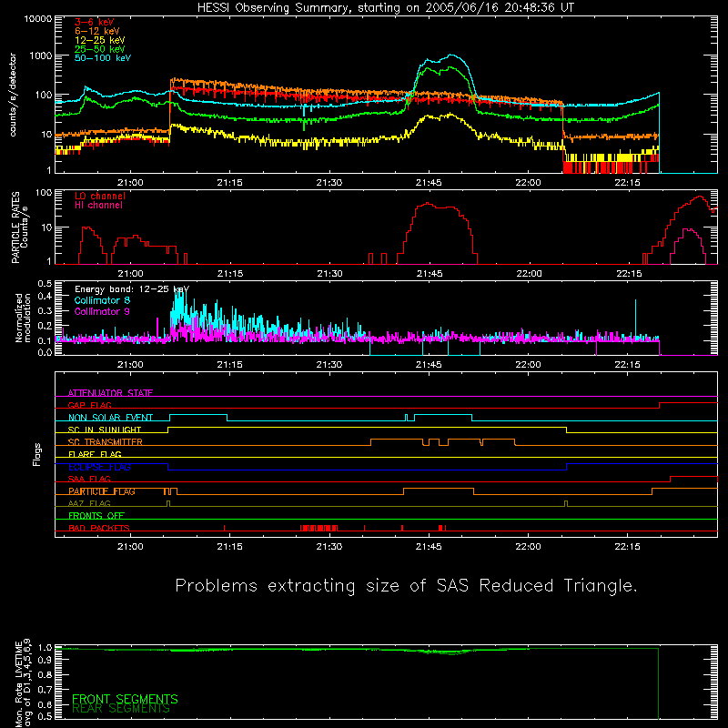
Task: Click the "Mon. Rate LIVETIME" axis label
Action: tap(19, 683)
